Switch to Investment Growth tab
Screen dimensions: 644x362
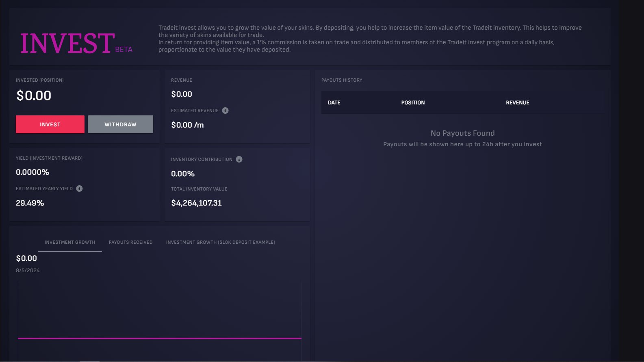(70, 242)
